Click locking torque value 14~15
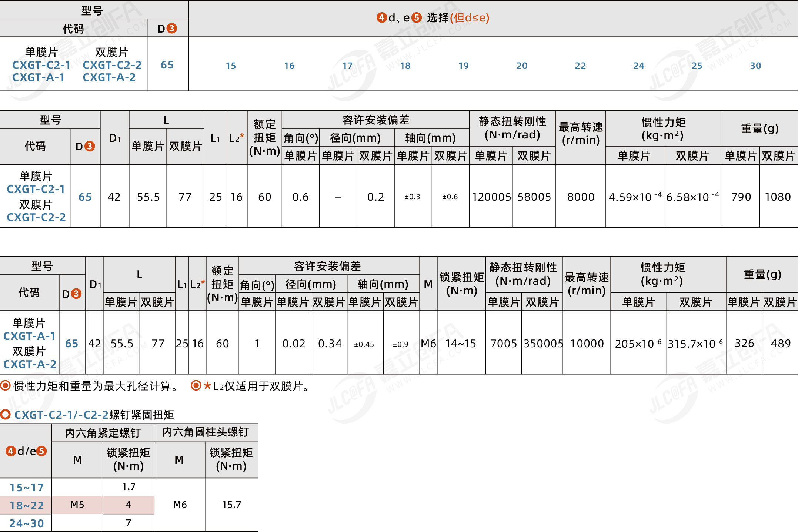Screen dimensions: 798x532 461,344
